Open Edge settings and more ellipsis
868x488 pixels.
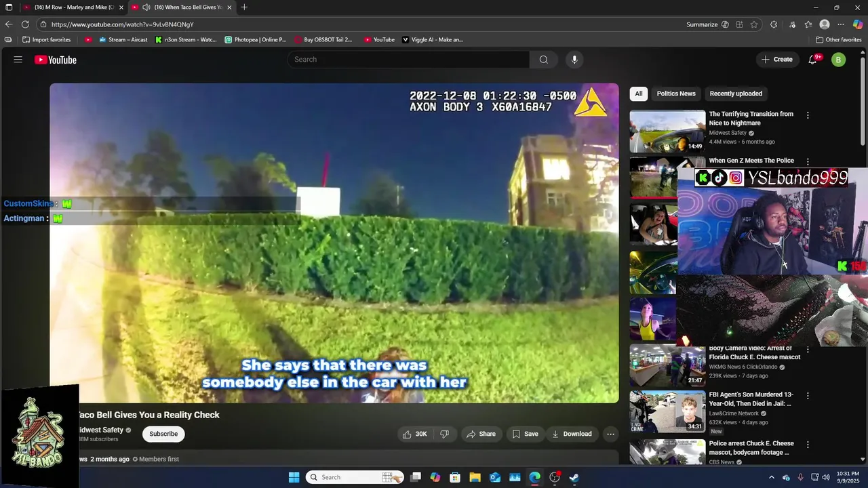click(841, 24)
